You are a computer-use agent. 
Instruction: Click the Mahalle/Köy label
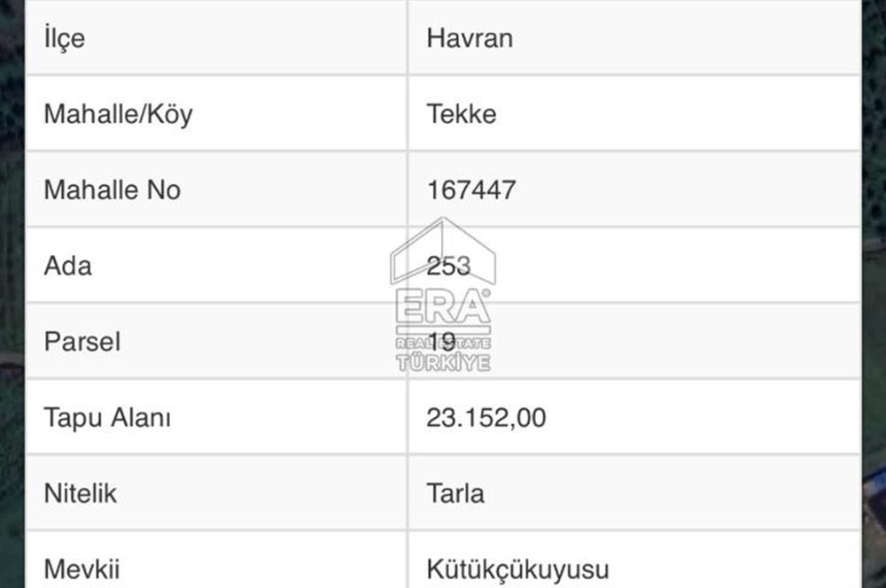[x=118, y=114]
